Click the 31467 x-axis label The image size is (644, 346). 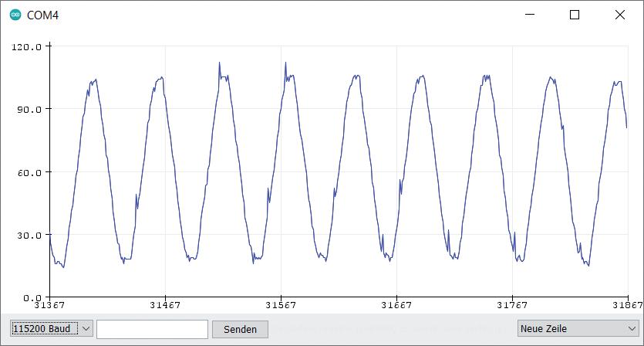pos(165,305)
